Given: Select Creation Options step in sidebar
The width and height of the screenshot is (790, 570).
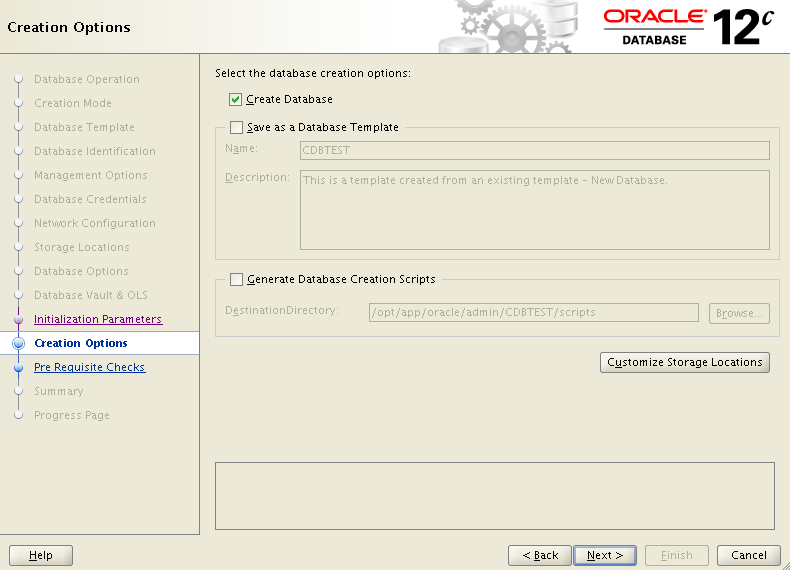Looking at the screenshot, I should pyautogui.click(x=81, y=343).
